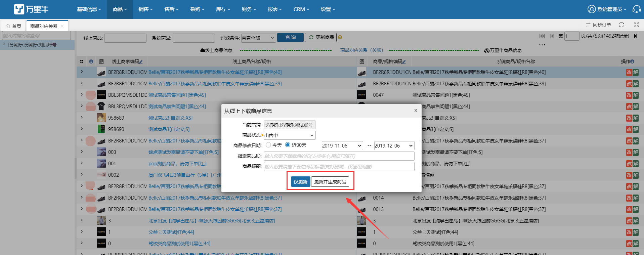Click the 仅更新 button in dialog
This screenshot has width=644, height=255.
(x=300, y=182)
